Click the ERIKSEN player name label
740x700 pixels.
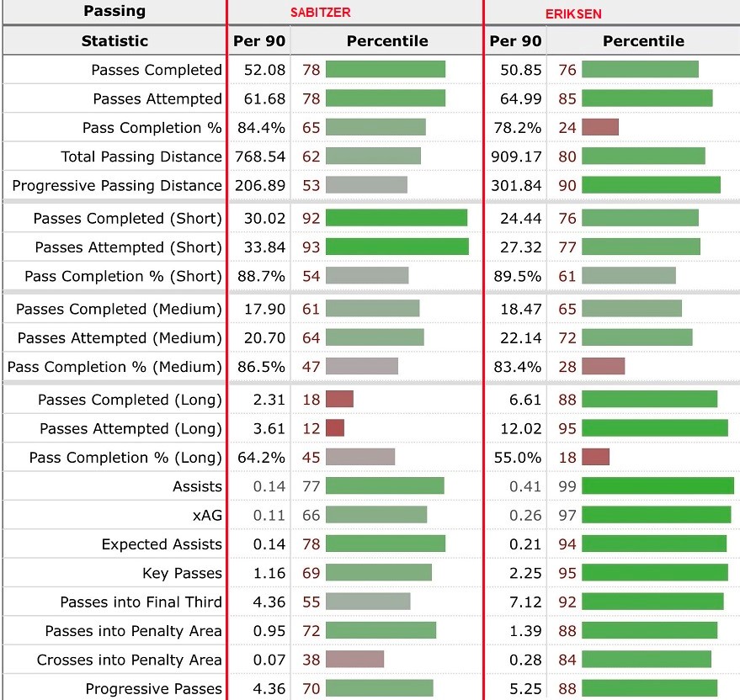572,14
